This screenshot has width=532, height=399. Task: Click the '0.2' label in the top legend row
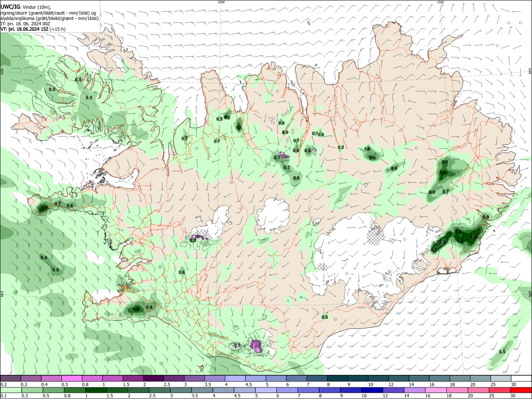coord(4,384)
